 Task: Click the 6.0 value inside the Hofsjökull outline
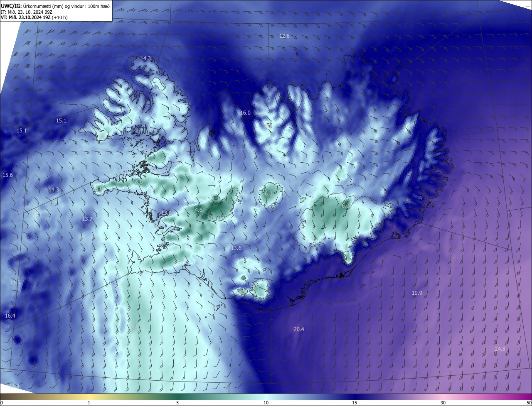pyautogui.click(x=268, y=194)
